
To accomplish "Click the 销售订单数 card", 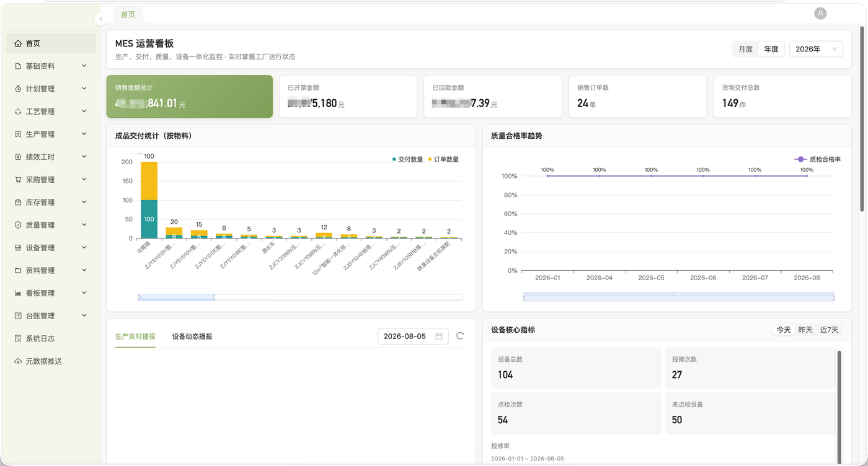I will (637, 97).
